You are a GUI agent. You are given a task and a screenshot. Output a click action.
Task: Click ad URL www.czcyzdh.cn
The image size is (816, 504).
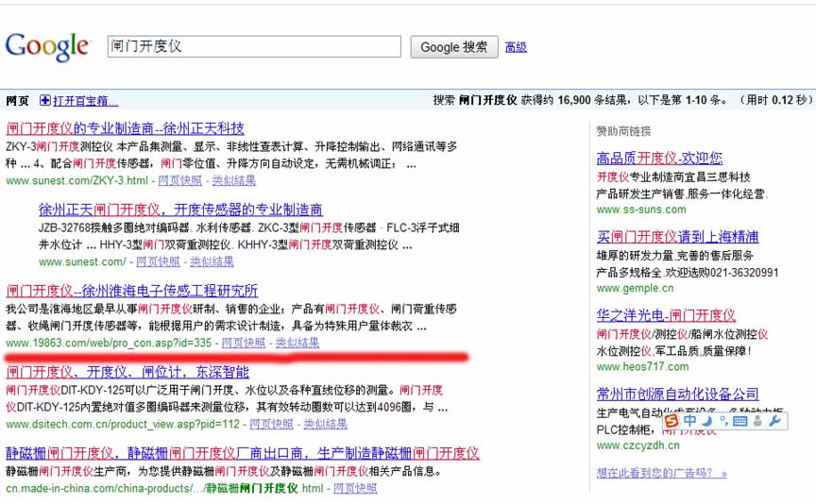[638, 445]
